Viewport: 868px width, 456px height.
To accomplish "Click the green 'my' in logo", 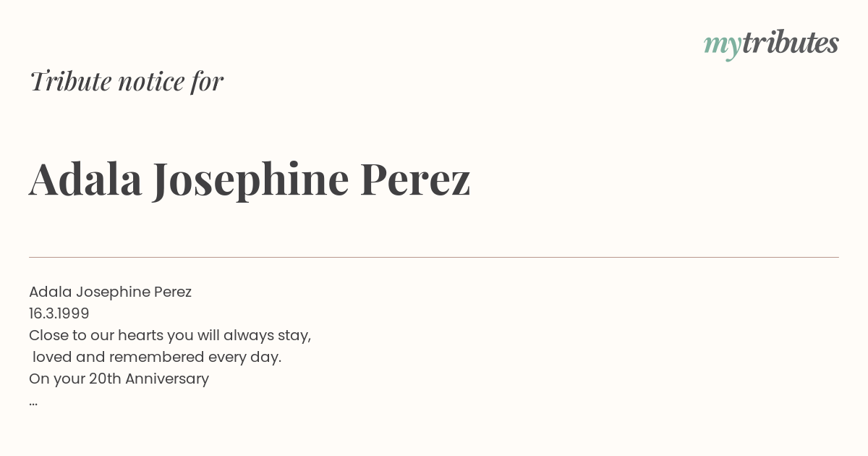I will coord(722,47).
